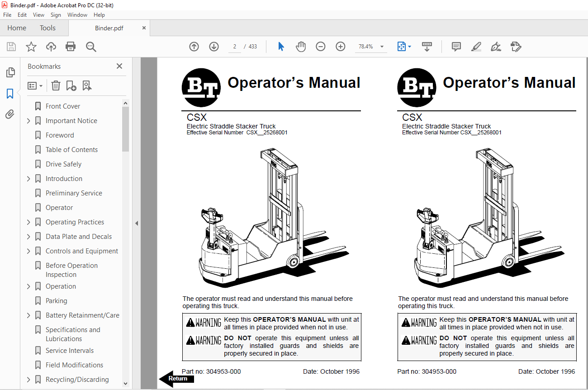Expand the Introduction bookmark
The width and height of the screenshot is (588, 390).
click(x=28, y=179)
